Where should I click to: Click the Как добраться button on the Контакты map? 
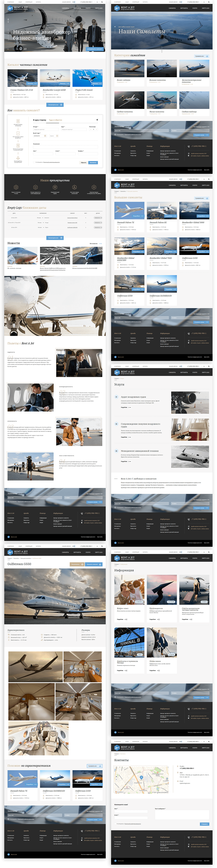coord(119,792)
